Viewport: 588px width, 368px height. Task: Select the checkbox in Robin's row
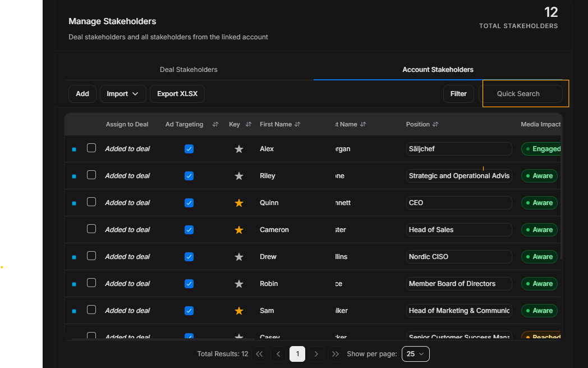coord(91,283)
